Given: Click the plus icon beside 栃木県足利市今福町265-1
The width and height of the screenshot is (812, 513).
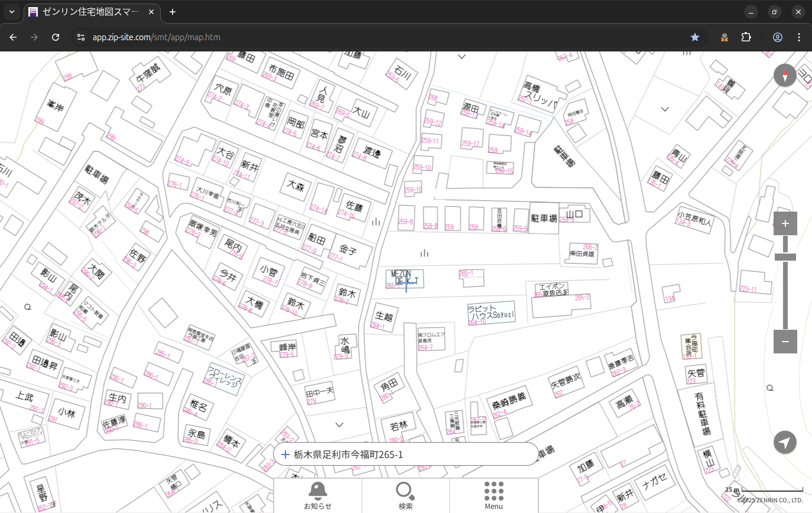Looking at the screenshot, I should (x=285, y=454).
